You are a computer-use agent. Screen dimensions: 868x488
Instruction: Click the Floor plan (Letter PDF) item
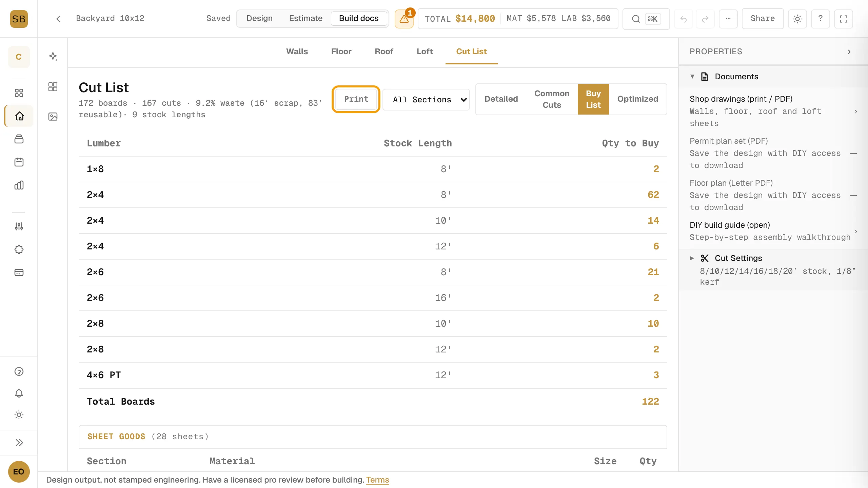(x=773, y=195)
